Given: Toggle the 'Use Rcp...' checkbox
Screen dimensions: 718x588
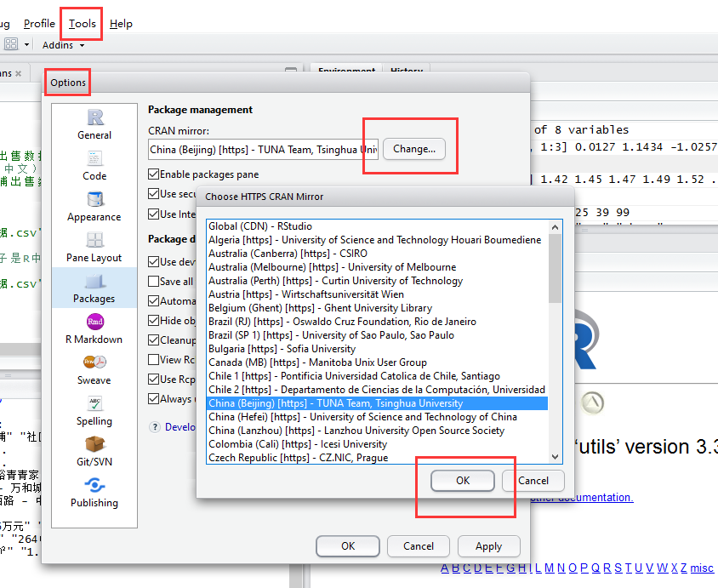Looking at the screenshot, I should tap(153, 380).
